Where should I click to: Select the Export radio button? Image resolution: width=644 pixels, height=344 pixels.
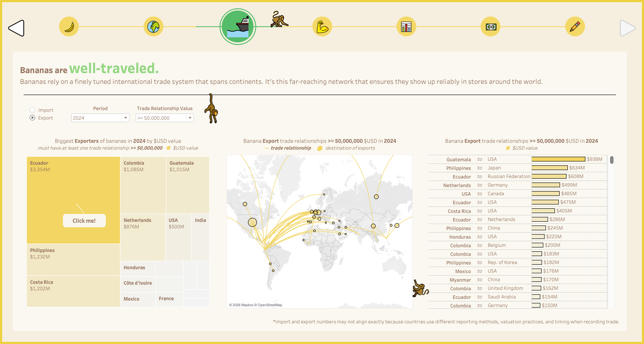tap(32, 118)
